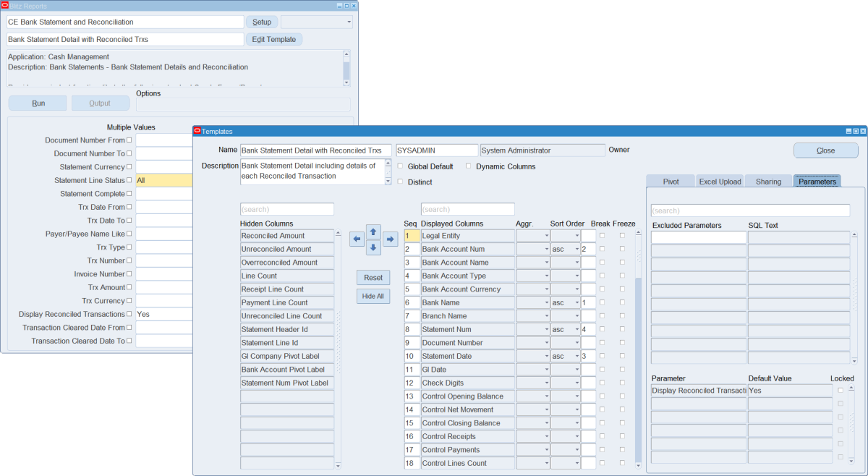Click the left arrow to hide a column

click(x=357, y=239)
